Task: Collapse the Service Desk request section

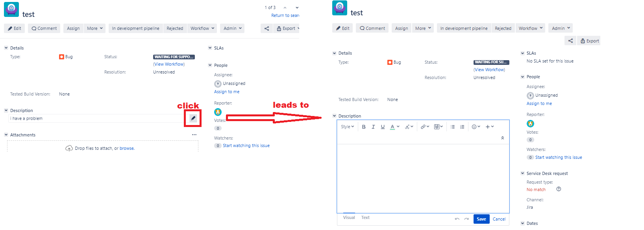Action: [522, 173]
